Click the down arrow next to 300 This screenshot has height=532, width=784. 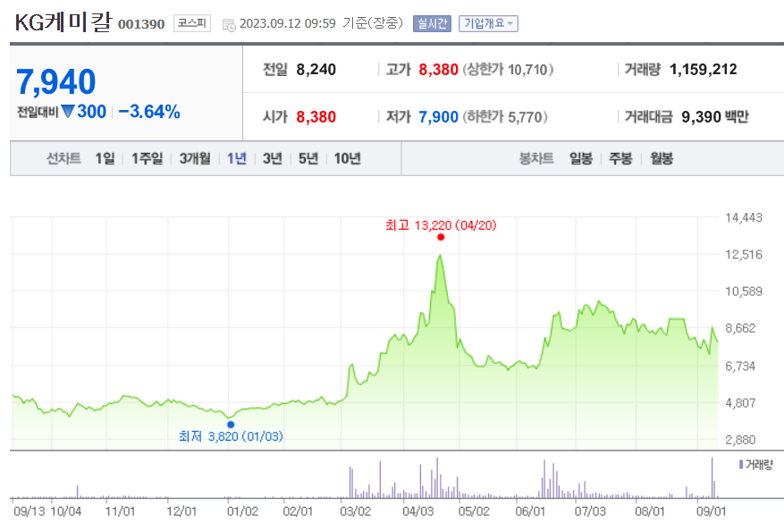68,111
